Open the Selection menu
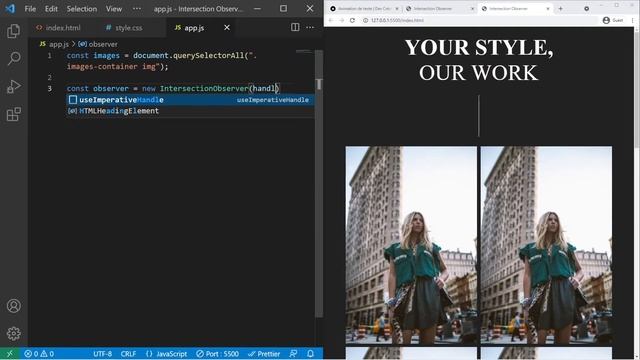 (82, 9)
